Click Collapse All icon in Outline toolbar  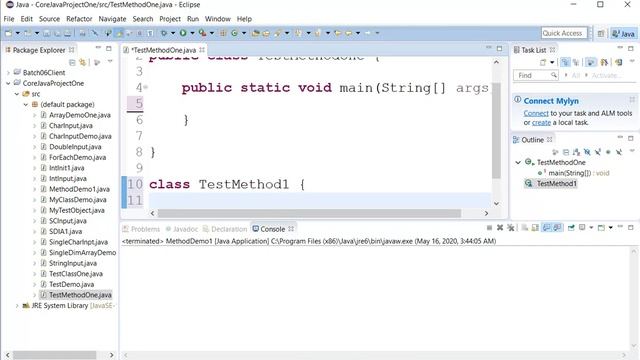pos(566,152)
